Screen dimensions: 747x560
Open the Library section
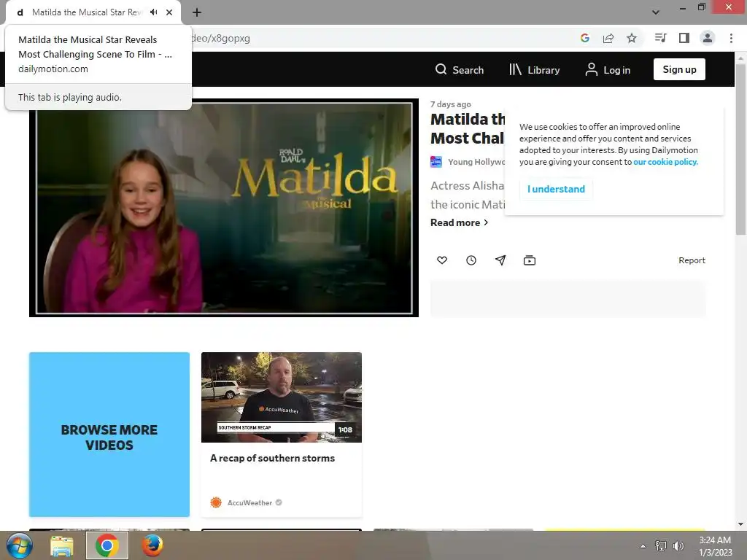coord(534,69)
